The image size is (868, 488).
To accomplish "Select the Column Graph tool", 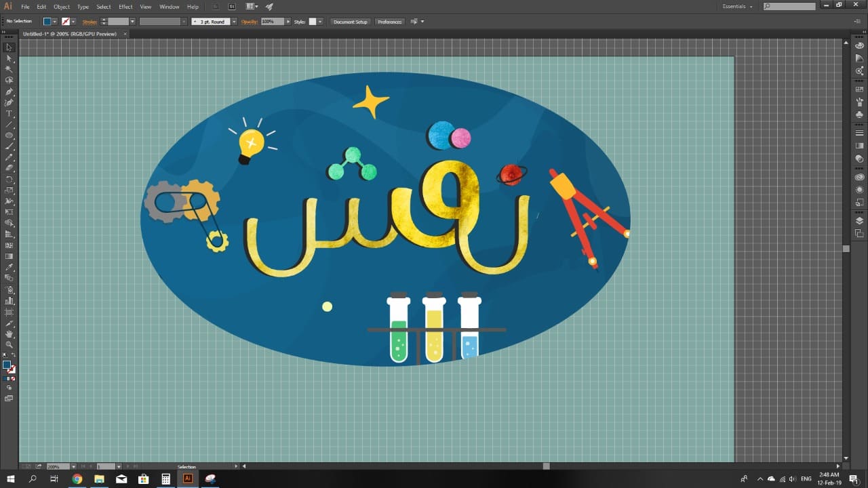I will pyautogui.click(x=9, y=300).
